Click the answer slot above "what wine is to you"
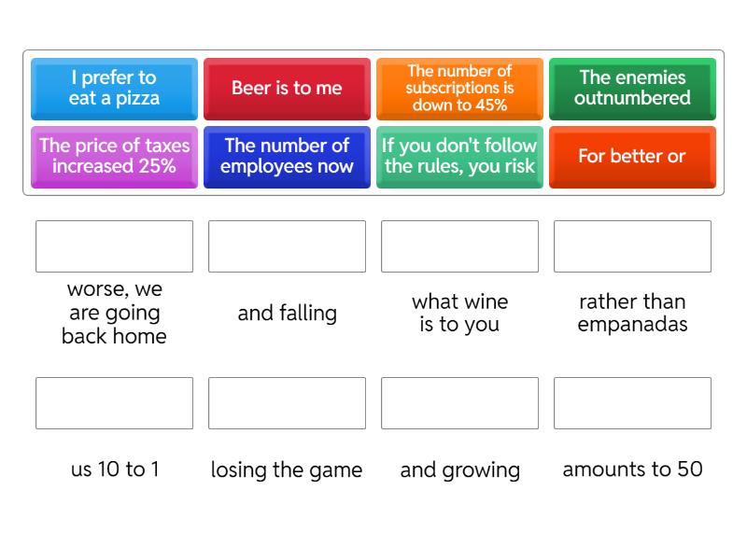Image resolution: width=747 pixels, height=560 pixels. [x=459, y=246]
